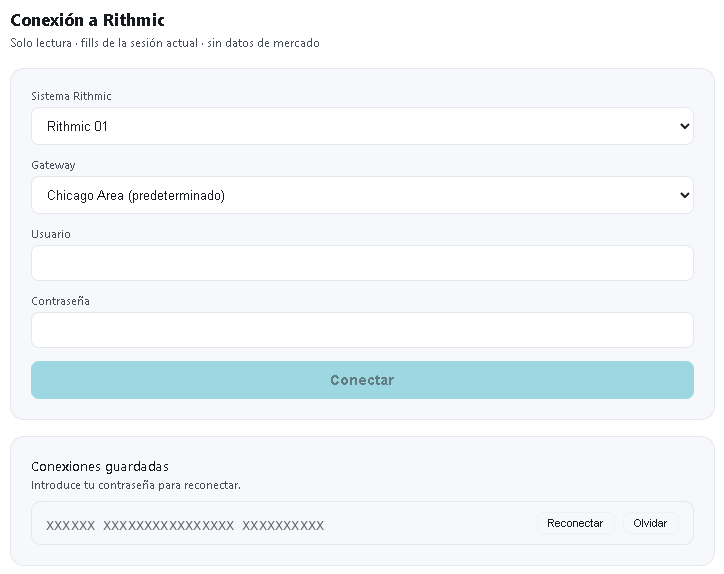Click Olvidar to forget saved connection

[x=650, y=523]
